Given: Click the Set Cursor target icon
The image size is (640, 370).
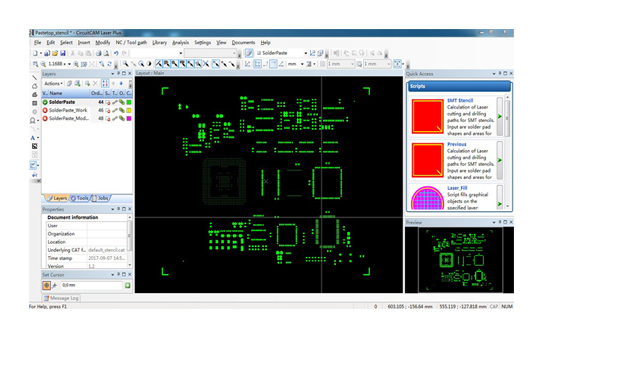Looking at the screenshot, I should [x=47, y=285].
